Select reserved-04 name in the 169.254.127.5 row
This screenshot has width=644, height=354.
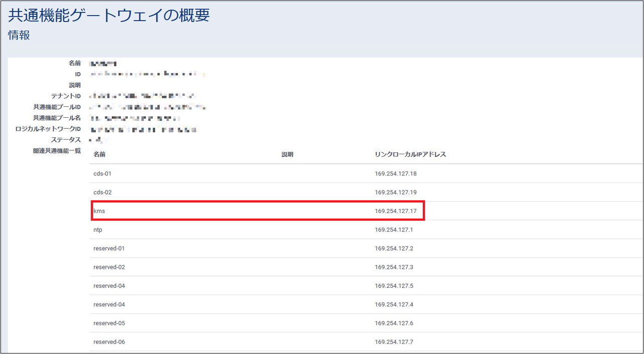(x=109, y=286)
